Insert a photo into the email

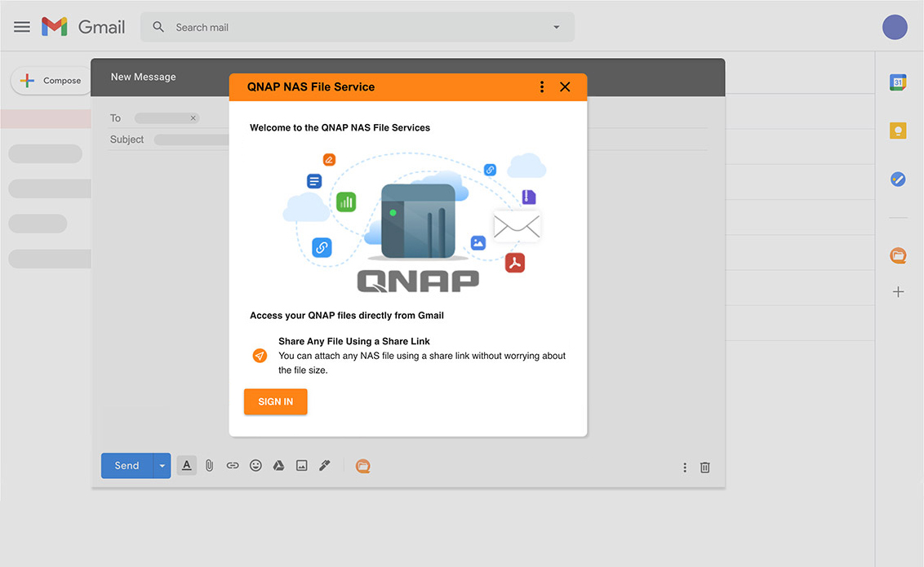point(301,465)
